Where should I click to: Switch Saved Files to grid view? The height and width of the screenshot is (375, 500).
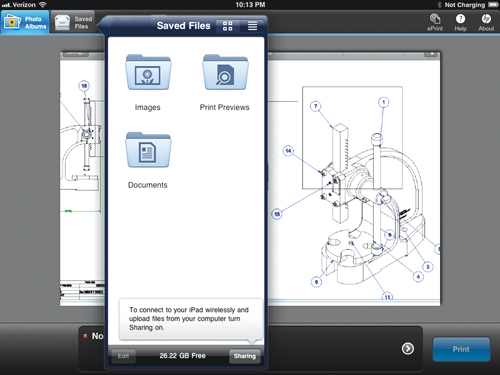tap(228, 26)
